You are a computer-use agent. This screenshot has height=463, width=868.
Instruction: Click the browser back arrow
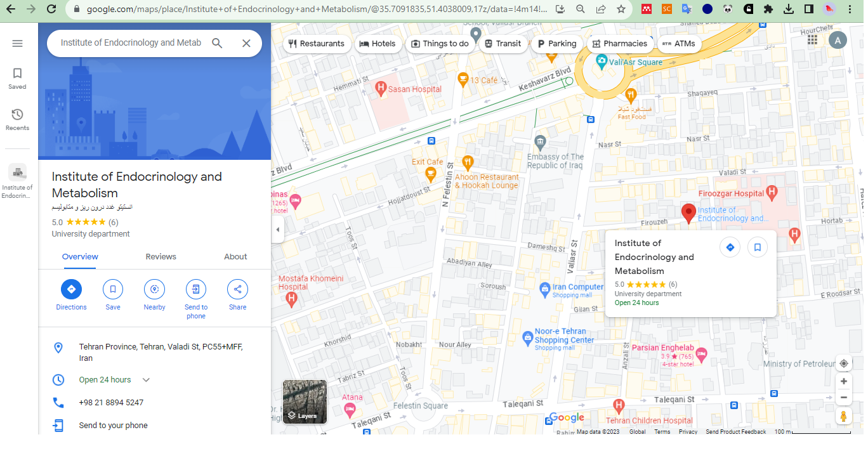(11, 10)
